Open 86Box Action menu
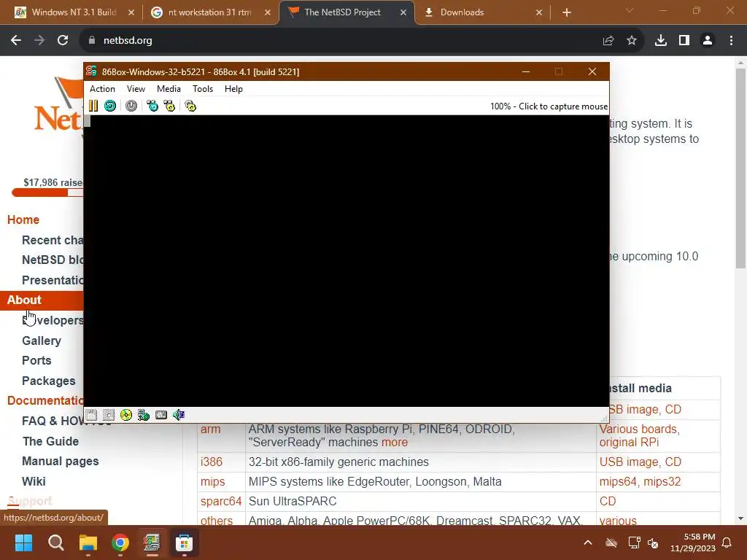The height and width of the screenshot is (560, 747). 102,88
